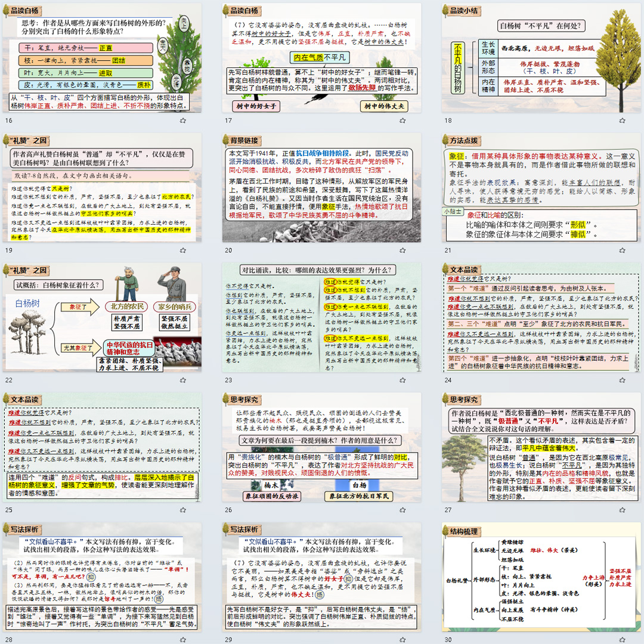Select slide 23 对比诵读 comparison thumbnail

[x=321, y=317]
